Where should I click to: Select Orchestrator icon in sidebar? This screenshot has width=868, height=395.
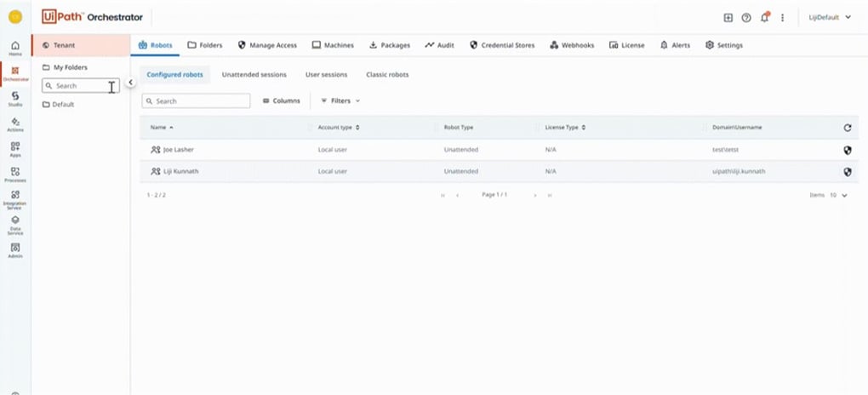15,74
